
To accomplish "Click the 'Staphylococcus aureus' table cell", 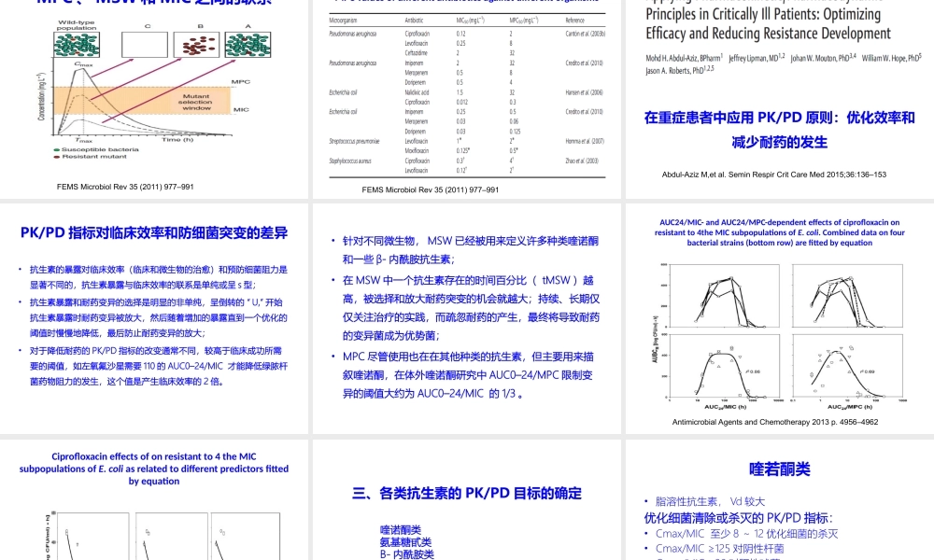I will [x=350, y=161].
